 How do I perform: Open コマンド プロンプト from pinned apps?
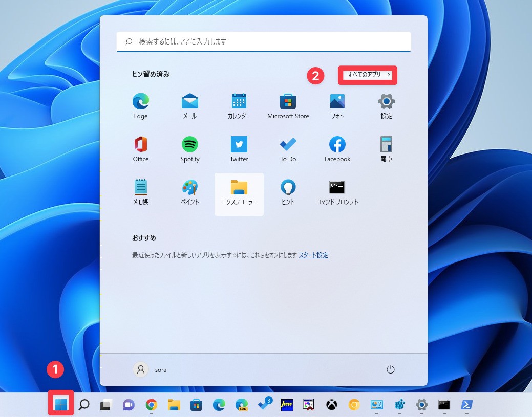(337, 192)
